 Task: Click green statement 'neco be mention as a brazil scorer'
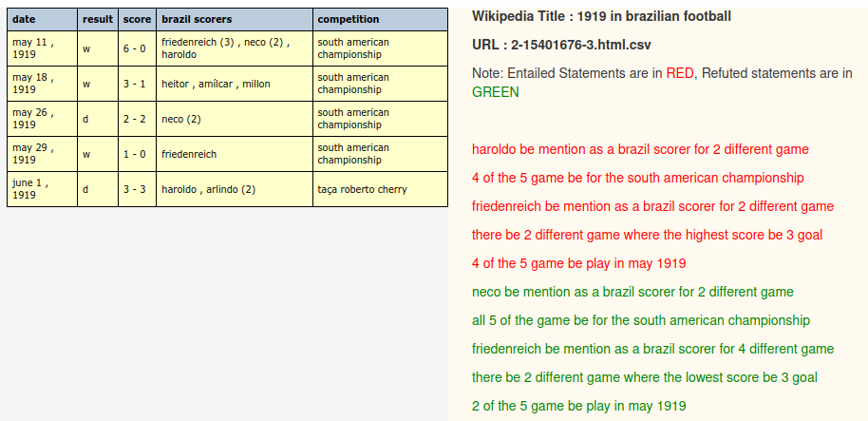(632, 292)
